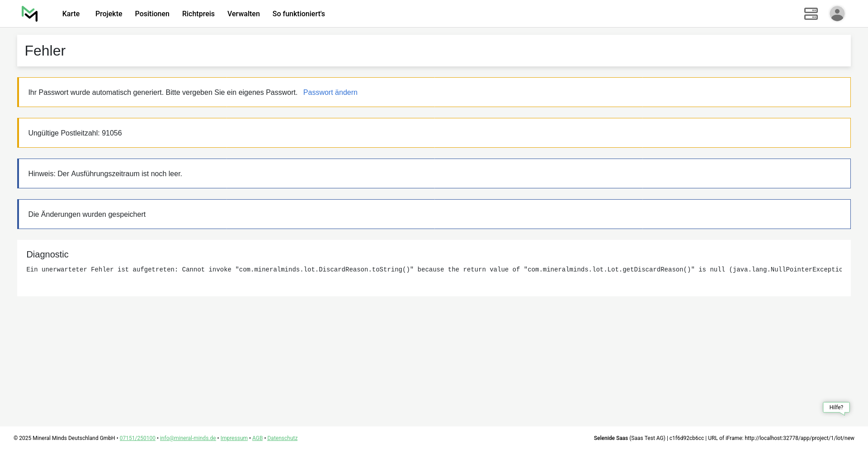
Task: Open the Impressum footer link
Action: click(234, 438)
